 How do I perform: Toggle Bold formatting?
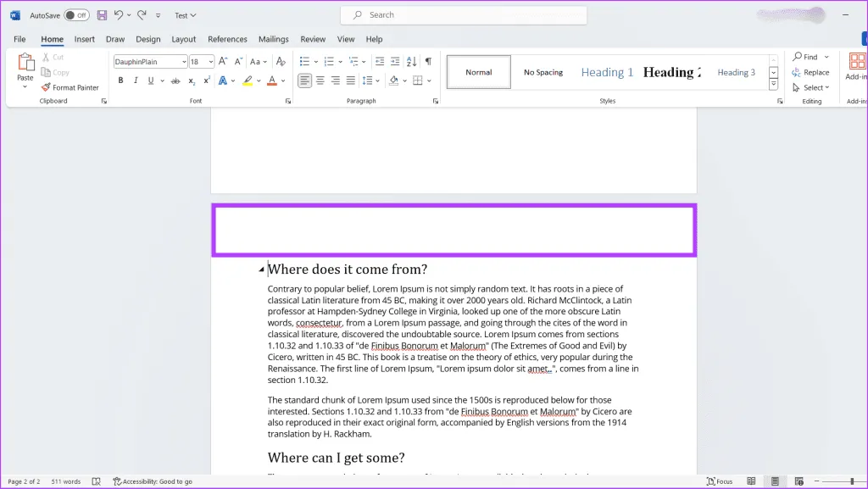click(x=120, y=81)
